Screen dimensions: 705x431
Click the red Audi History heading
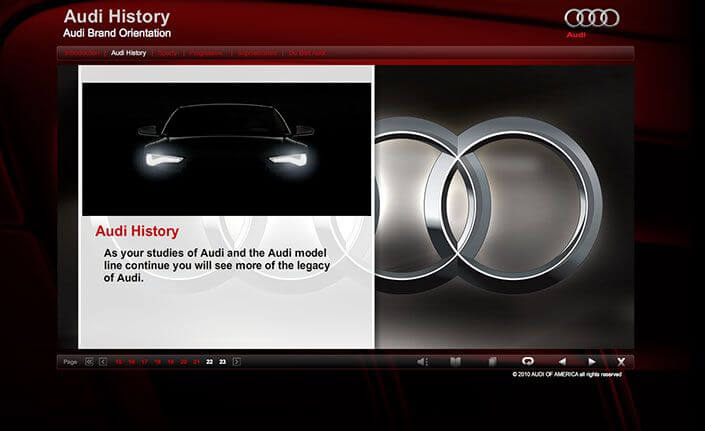(137, 231)
